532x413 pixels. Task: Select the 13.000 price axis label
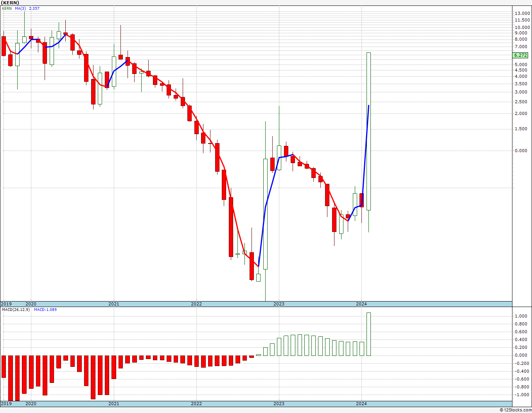[523, 13]
